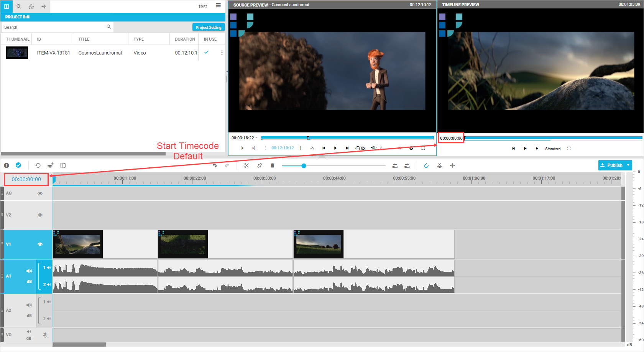This screenshot has width=644, height=352.
Task: Click the Project Setting button
Action: click(209, 27)
